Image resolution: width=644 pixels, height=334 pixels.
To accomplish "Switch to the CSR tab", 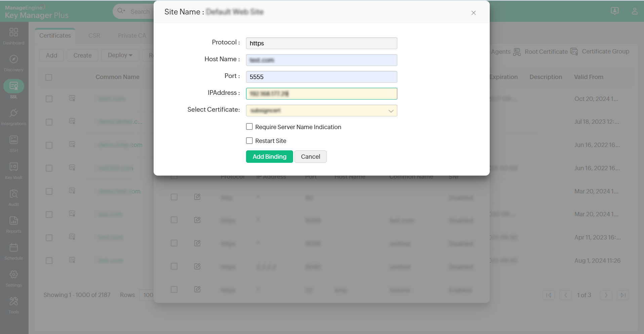I will pyautogui.click(x=94, y=36).
